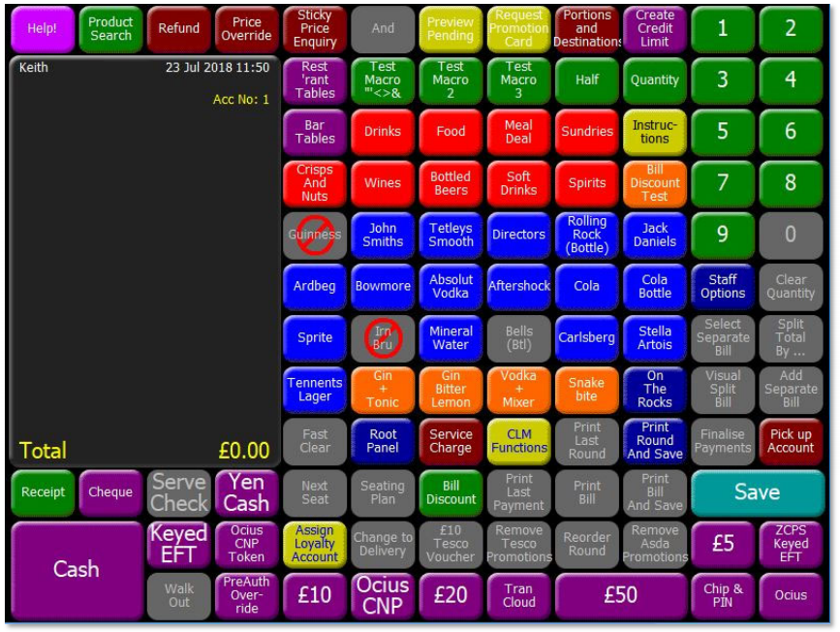
Task: Open the Bottled Beers category
Action: 451,183
